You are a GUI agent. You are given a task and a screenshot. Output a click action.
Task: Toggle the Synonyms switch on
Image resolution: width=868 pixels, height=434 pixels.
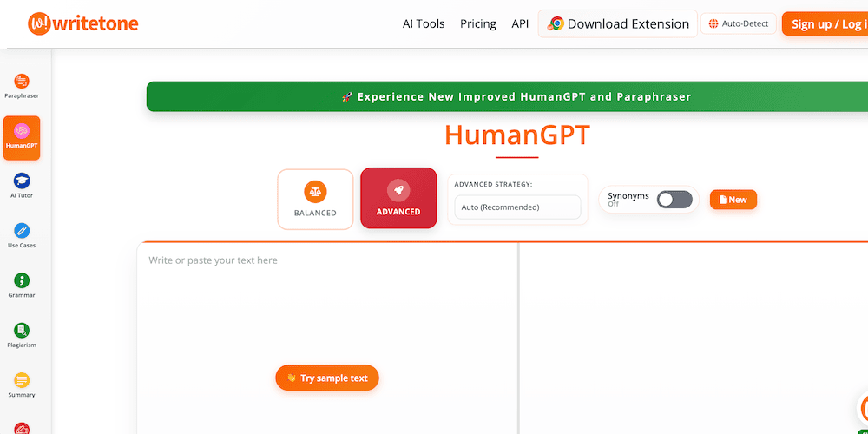pyautogui.click(x=674, y=200)
